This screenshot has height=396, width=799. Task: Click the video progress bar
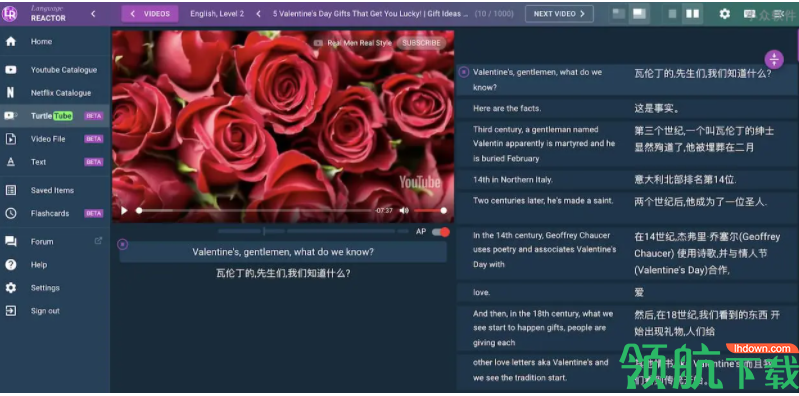(x=255, y=210)
